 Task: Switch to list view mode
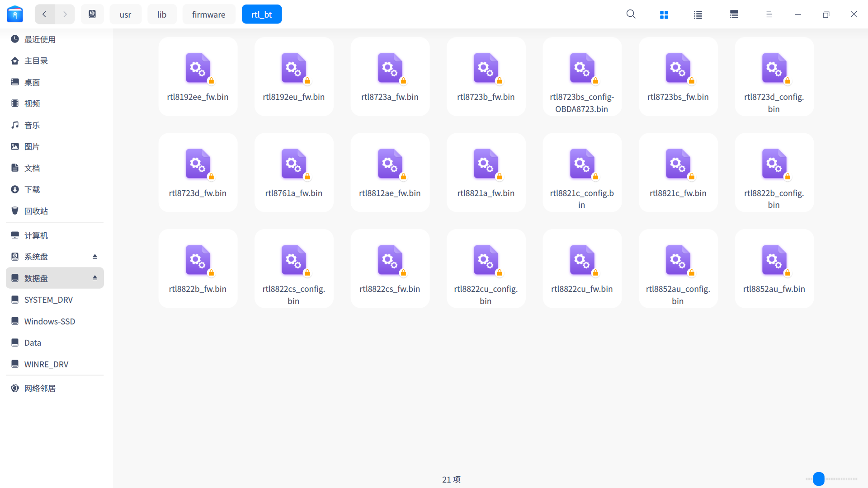(x=698, y=14)
